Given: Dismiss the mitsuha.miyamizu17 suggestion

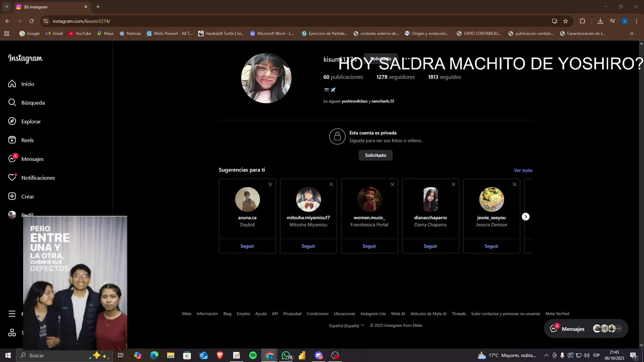Looking at the screenshot, I should [x=331, y=185].
